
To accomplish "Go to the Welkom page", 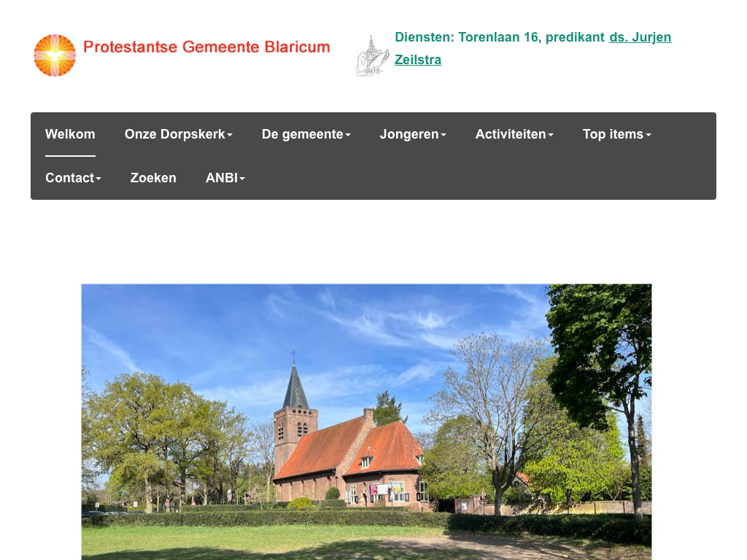I will click(x=70, y=134).
